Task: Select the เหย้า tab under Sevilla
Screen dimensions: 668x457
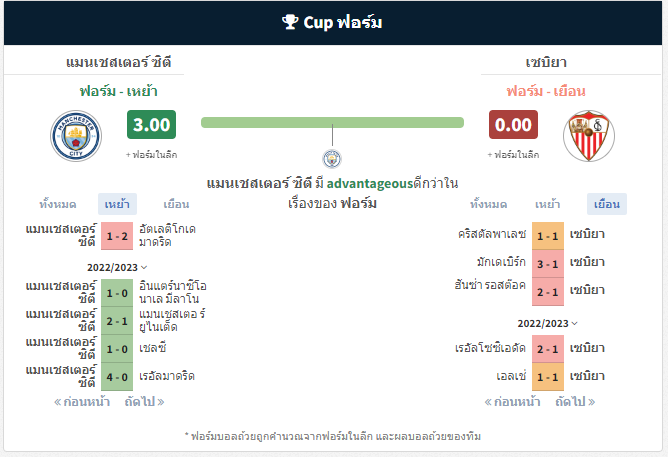Action: point(547,204)
